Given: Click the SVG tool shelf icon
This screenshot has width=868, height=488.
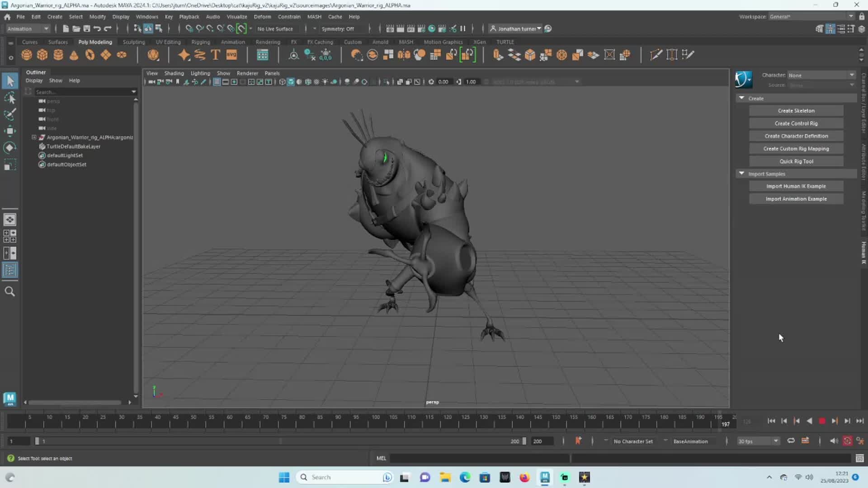Looking at the screenshot, I should tap(231, 55).
